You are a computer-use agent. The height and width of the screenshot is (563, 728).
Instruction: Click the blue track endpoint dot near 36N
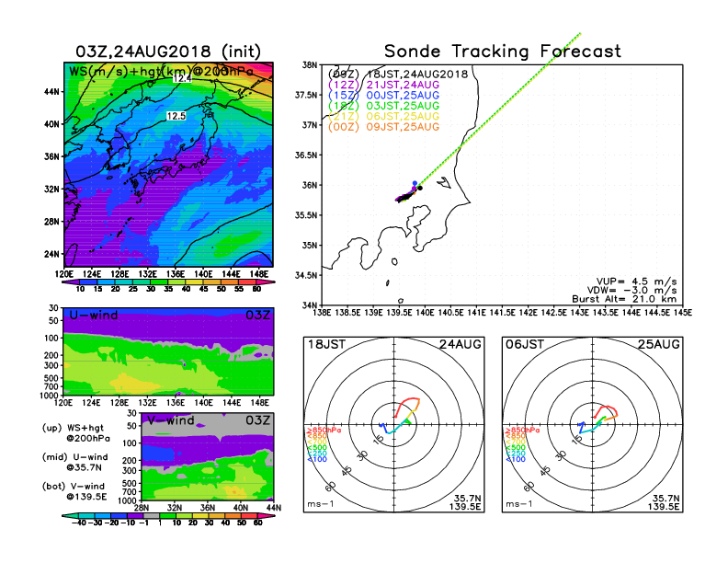(415, 183)
